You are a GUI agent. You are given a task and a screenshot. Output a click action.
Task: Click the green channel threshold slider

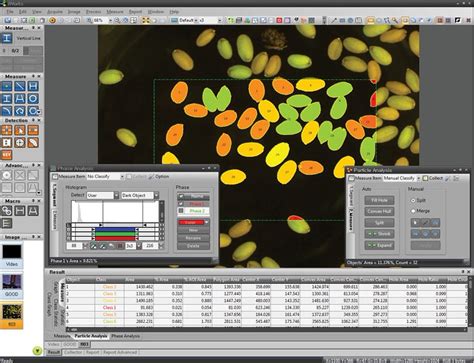pyautogui.click(x=115, y=234)
